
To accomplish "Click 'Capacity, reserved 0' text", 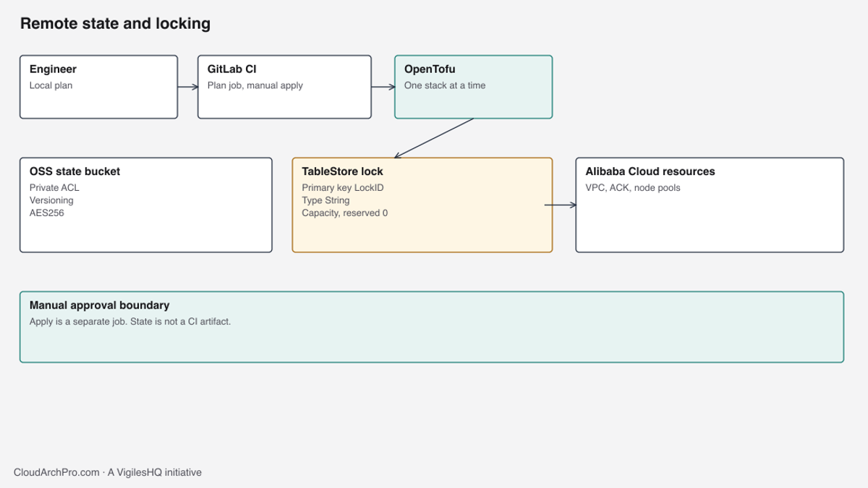I will click(344, 213).
